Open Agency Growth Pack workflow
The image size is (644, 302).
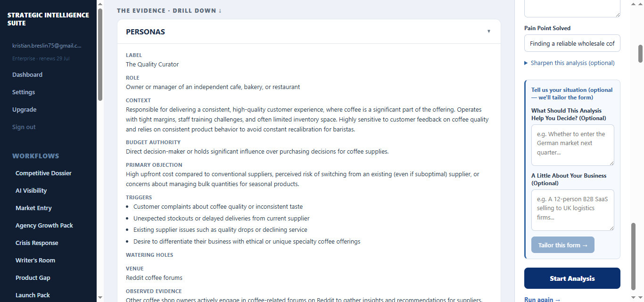(x=44, y=225)
